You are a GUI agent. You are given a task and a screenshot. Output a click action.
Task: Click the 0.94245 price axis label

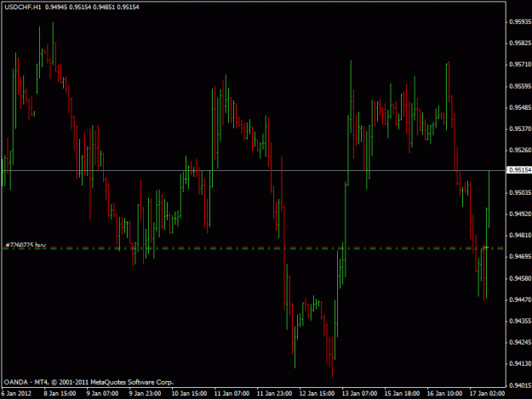click(x=520, y=342)
